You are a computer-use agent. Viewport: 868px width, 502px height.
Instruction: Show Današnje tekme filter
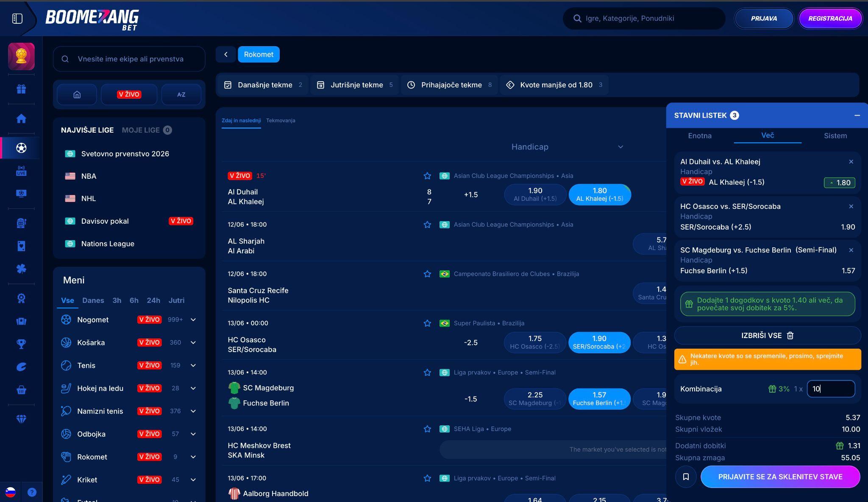coord(263,85)
